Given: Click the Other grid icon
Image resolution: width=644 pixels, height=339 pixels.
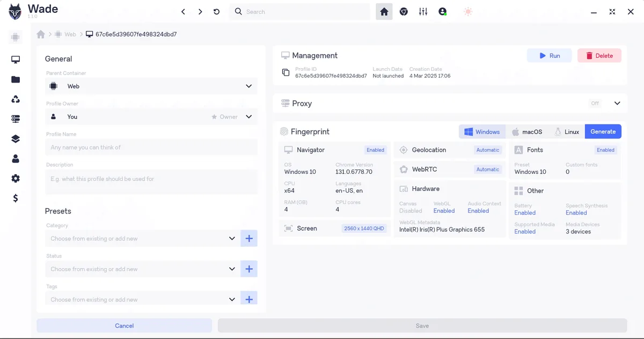Looking at the screenshot, I should pyautogui.click(x=518, y=191).
